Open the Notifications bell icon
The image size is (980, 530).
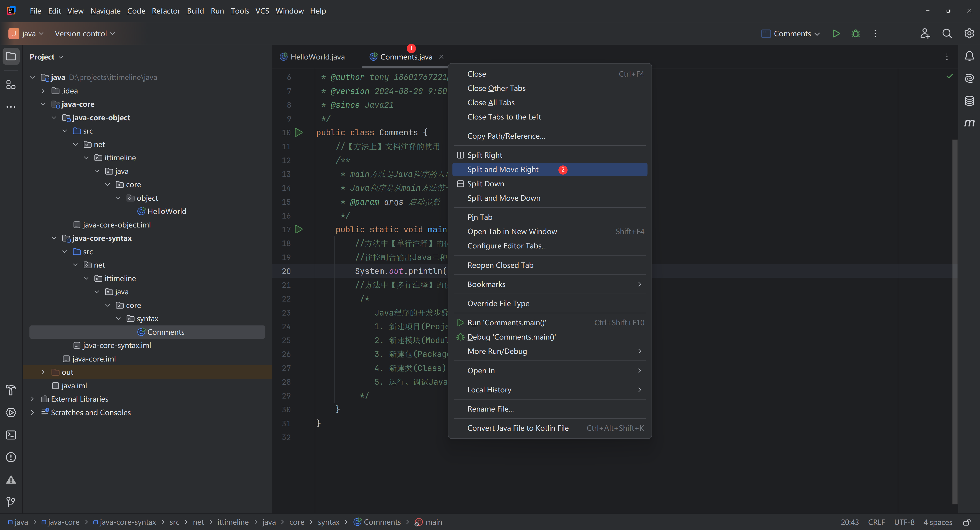[x=969, y=56]
